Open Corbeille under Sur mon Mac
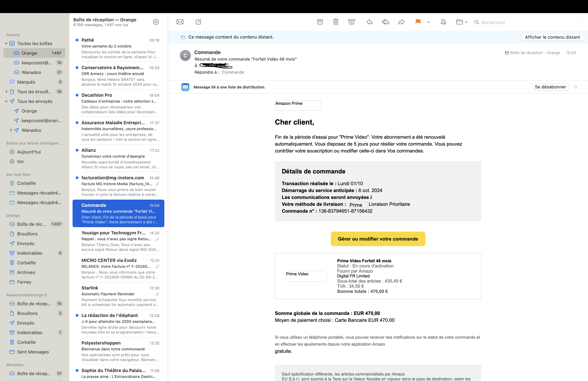Screen dimensions: 588x381 (34, 183)
